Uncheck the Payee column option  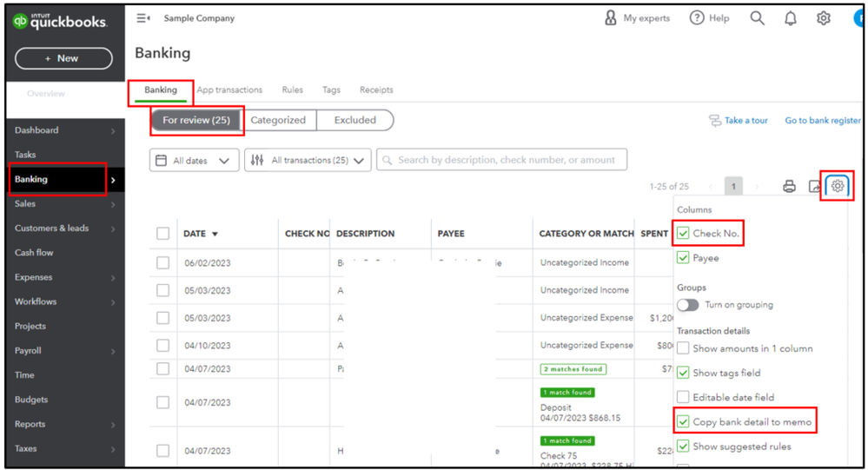click(x=683, y=257)
